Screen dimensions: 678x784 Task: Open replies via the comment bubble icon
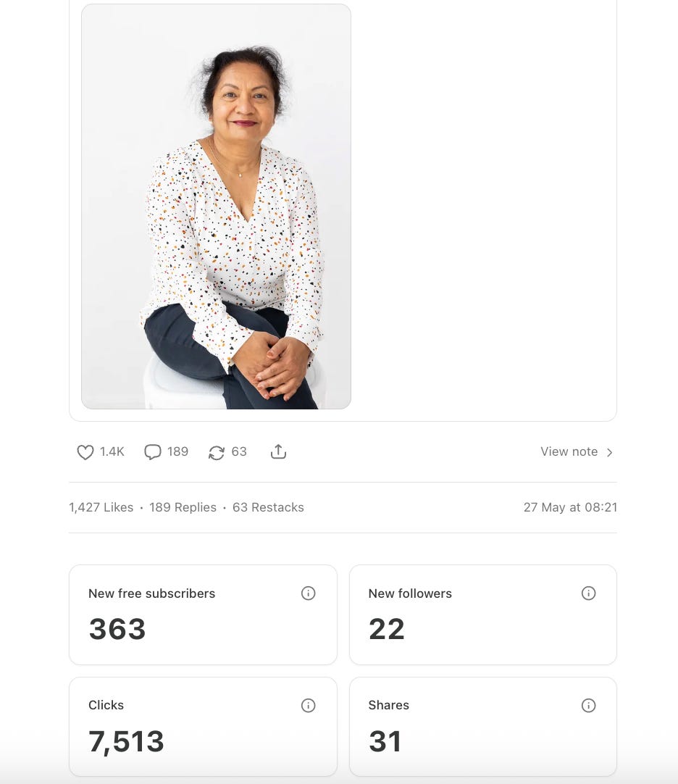(x=153, y=452)
